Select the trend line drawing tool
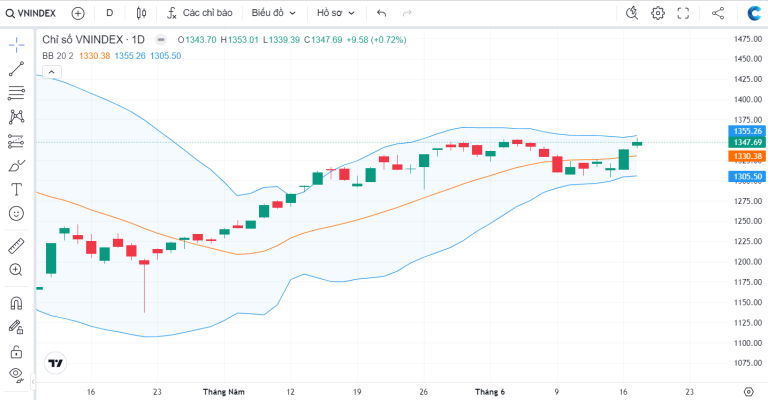768x400 pixels. click(x=16, y=69)
